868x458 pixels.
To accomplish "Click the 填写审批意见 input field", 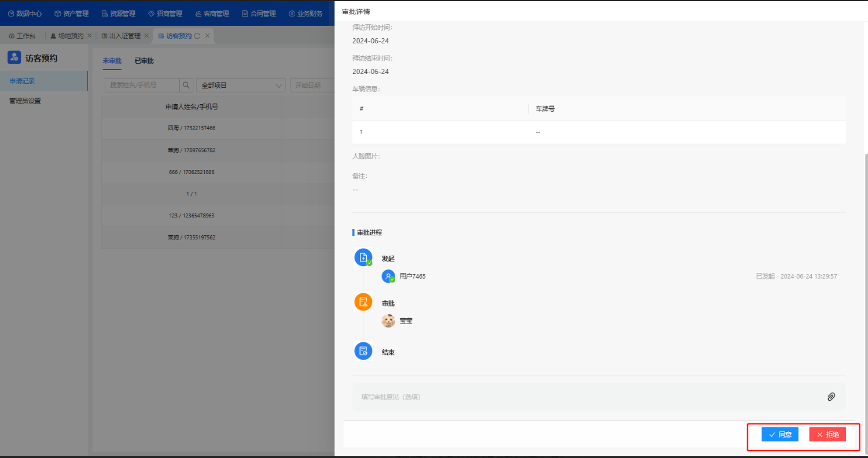I will (590, 397).
